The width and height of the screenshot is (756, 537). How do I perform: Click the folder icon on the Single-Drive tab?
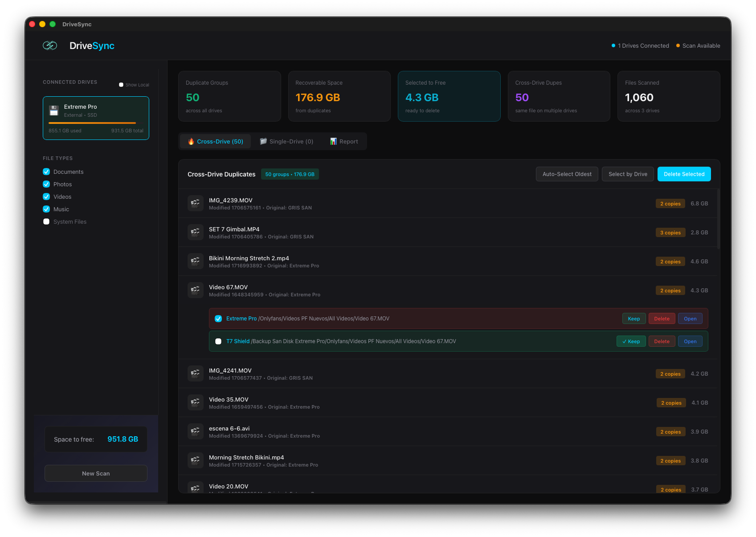click(x=264, y=141)
